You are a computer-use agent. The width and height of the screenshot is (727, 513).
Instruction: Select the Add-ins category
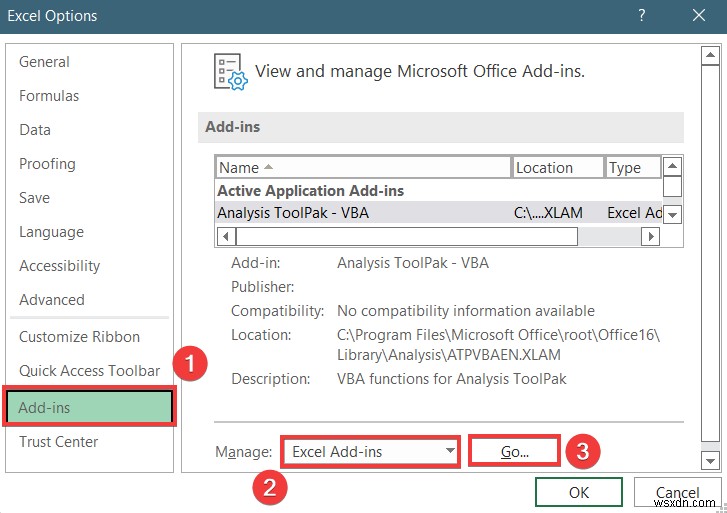(89, 407)
